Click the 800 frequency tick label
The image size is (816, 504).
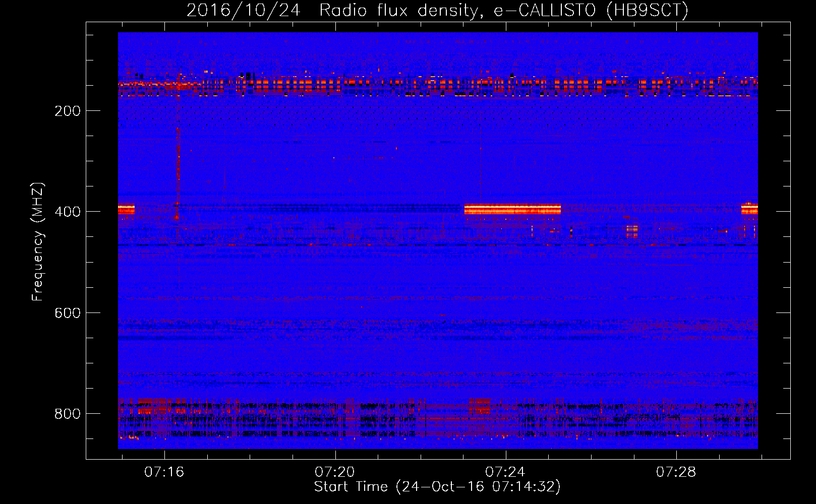click(68, 414)
